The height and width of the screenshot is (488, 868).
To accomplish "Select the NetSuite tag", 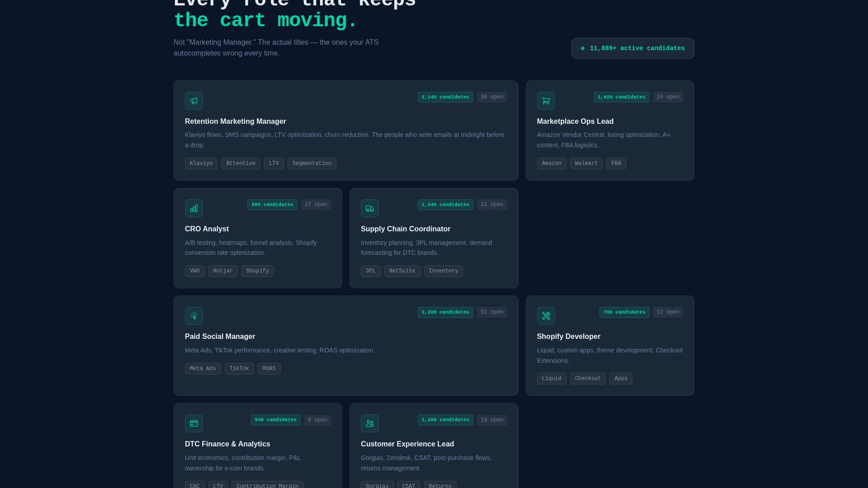I will coord(402,271).
